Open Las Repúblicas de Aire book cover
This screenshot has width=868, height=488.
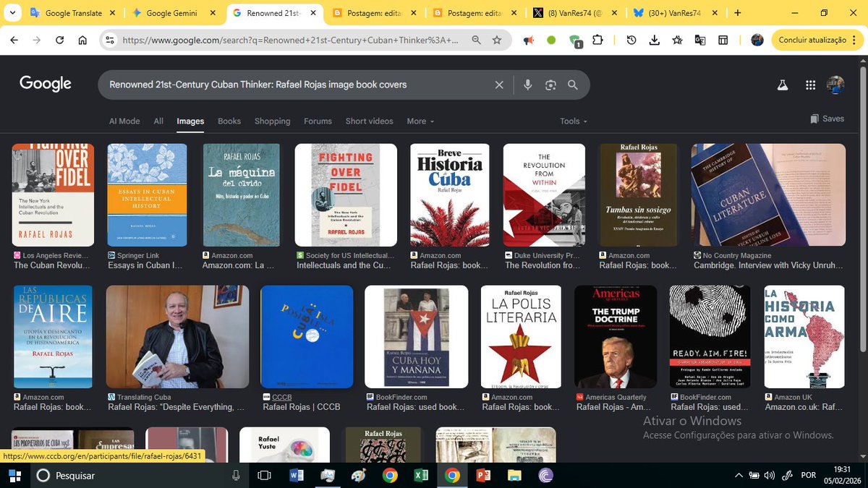[53, 337]
